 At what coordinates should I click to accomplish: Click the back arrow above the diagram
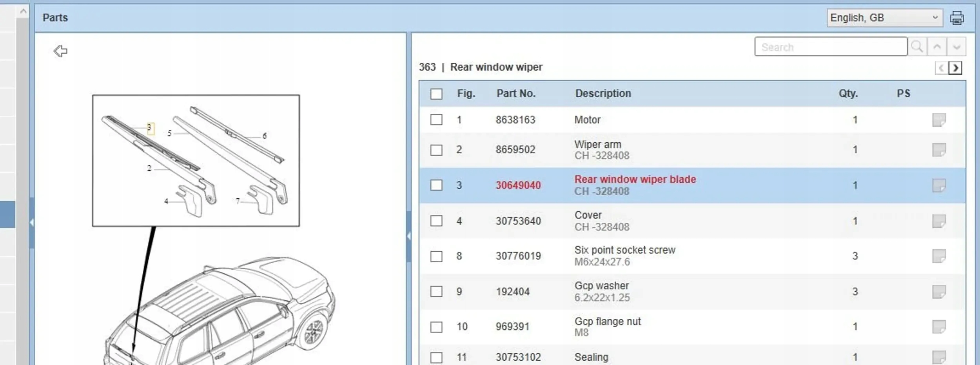coord(60,51)
